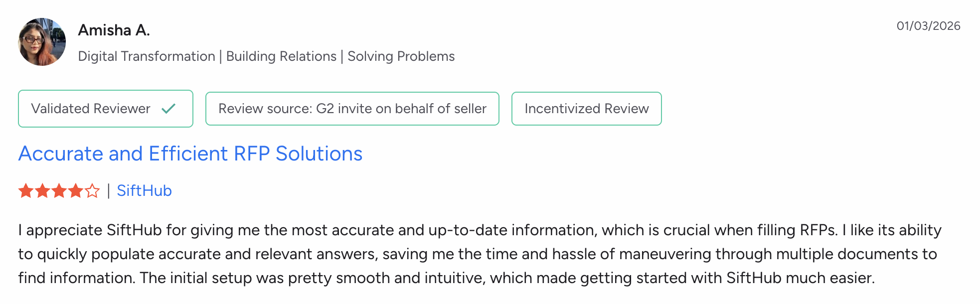Click the empty fifth star outline
980x304 pixels.
coord(93,190)
